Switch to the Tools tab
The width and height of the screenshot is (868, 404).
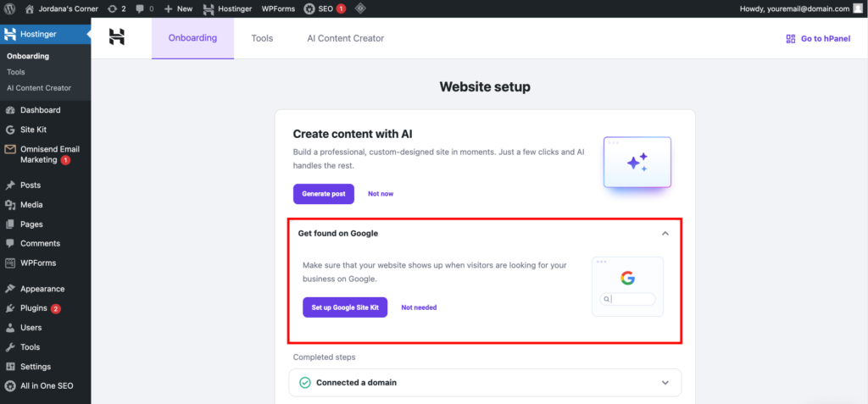coord(262,38)
